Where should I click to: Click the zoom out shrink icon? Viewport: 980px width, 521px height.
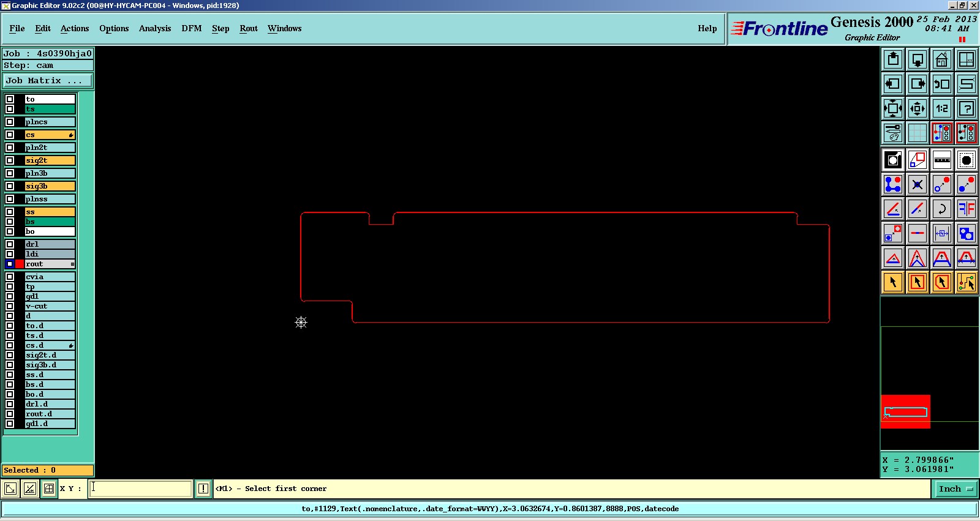point(918,108)
